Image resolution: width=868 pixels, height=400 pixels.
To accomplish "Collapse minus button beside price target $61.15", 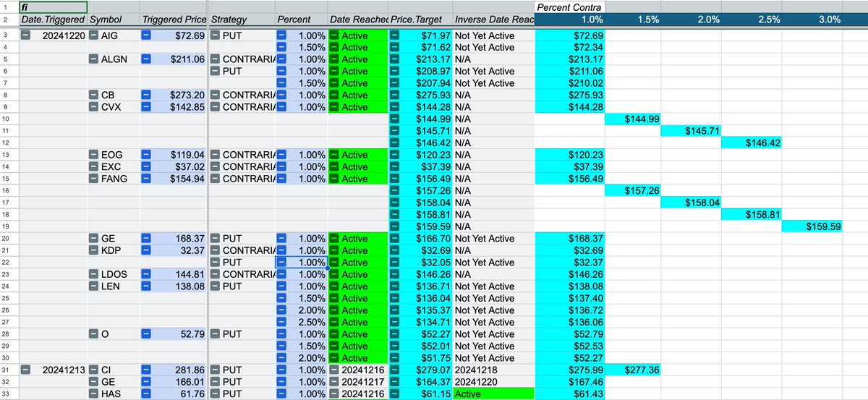I will (x=395, y=393).
